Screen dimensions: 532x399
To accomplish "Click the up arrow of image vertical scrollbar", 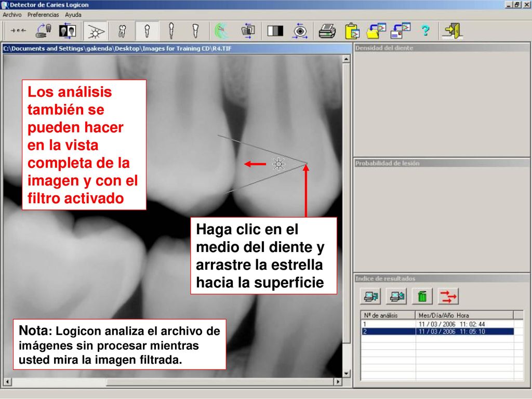I will [x=345, y=59].
